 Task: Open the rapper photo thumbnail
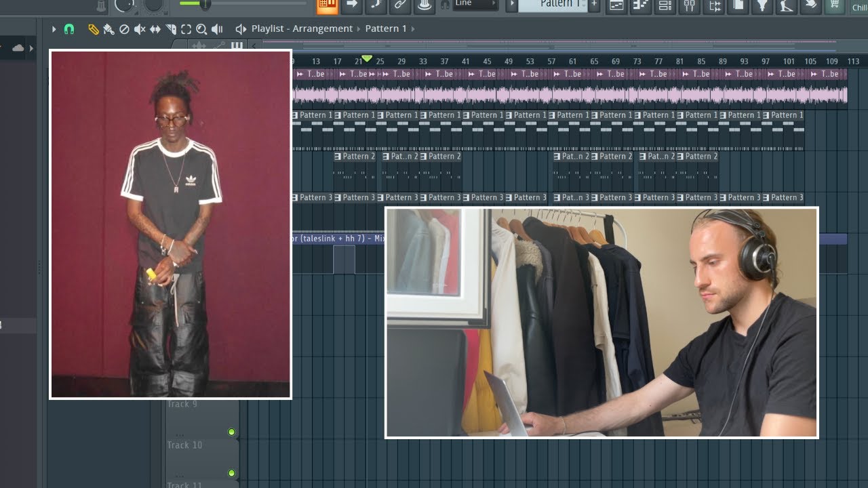170,224
